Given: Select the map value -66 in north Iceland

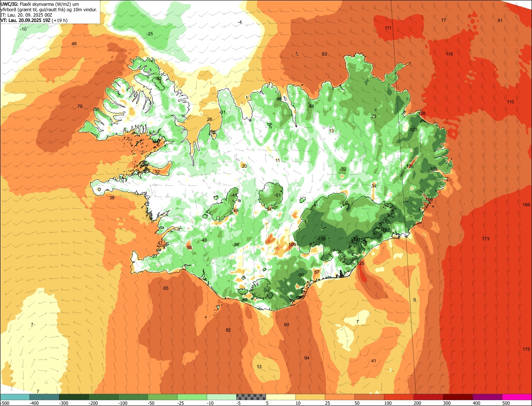Looking at the screenshot, I should (x=279, y=99).
